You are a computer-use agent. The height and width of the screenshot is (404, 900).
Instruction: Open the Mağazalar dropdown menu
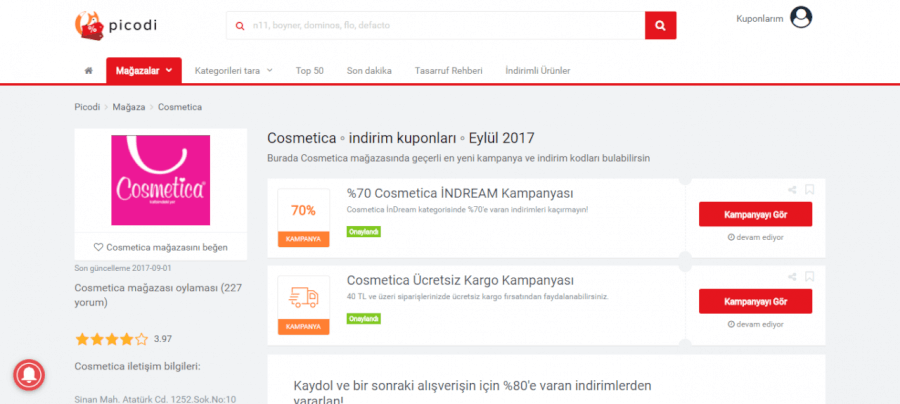(x=144, y=71)
